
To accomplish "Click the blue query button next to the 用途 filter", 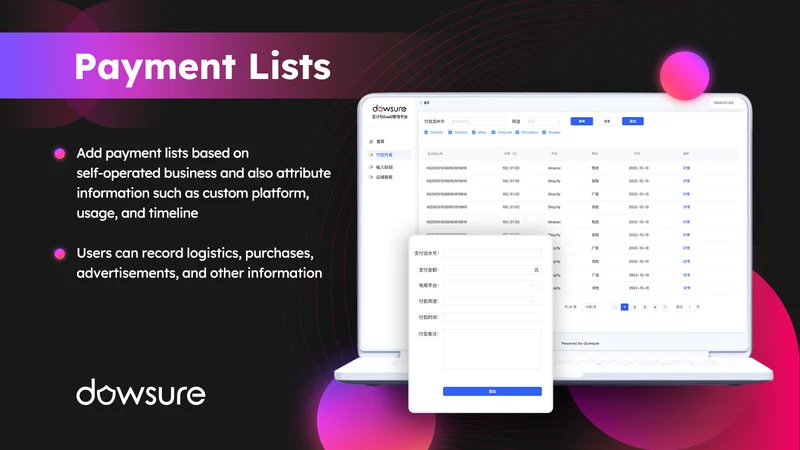I will click(582, 121).
